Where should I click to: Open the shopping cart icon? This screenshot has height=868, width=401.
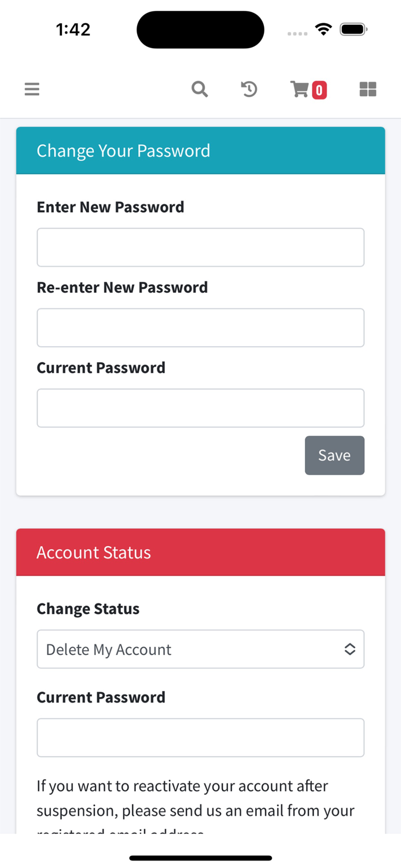(x=300, y=89)
